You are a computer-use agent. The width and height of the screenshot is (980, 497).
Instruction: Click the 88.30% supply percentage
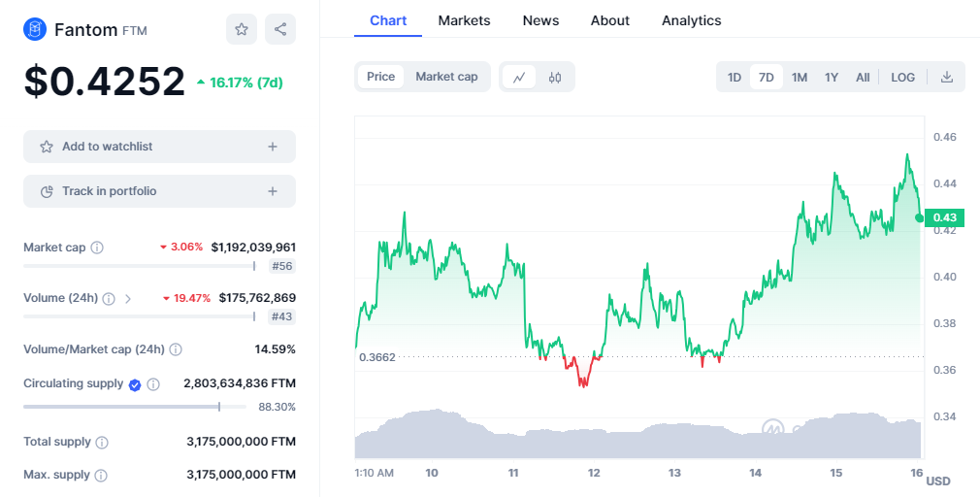277,408
